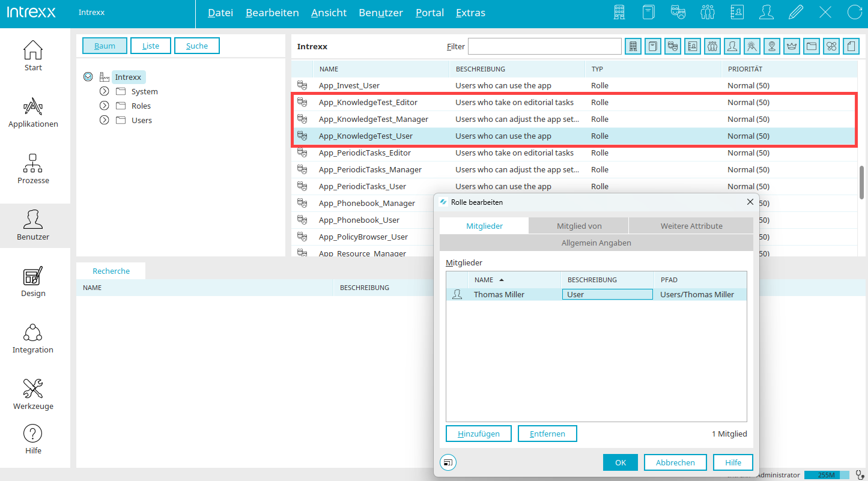Open the Ansicht menu
Image resolution: width=868 pixels, height=481 pixels.
coord(329,13)
